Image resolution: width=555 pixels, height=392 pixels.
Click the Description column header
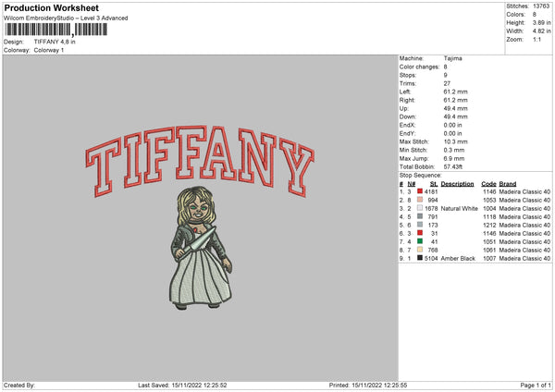458,183
